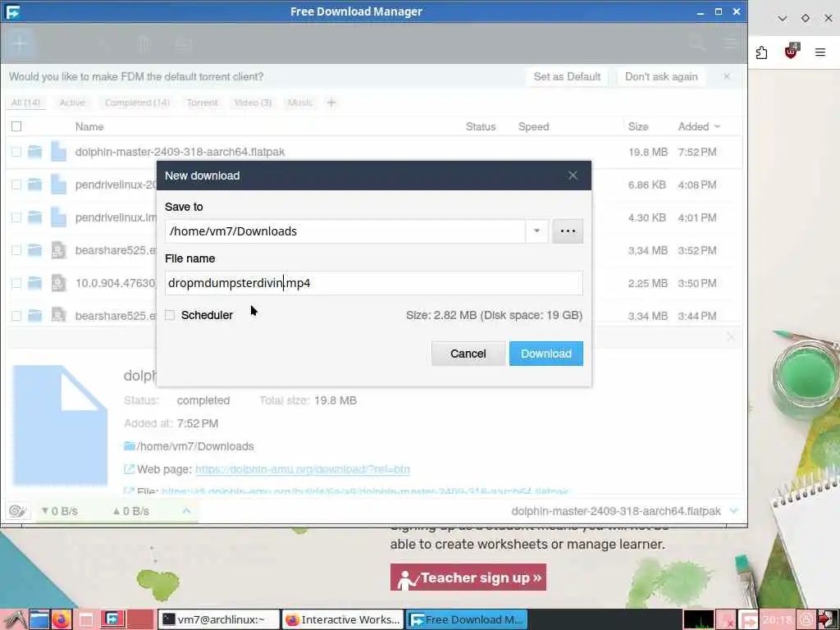Click the external link icon beside Web page
Screen dimensions: 840x630
pos(129,469)
